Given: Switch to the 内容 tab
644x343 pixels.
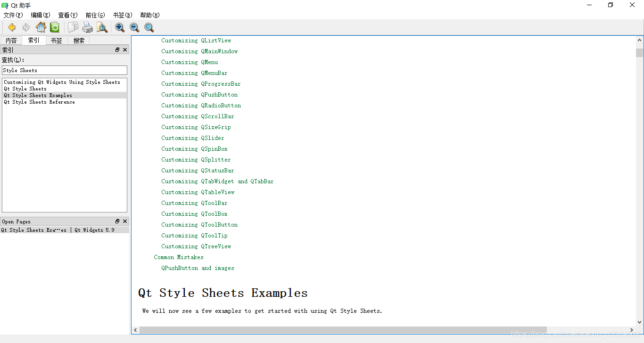Looking at the screenshot, I should click(11, 40).
